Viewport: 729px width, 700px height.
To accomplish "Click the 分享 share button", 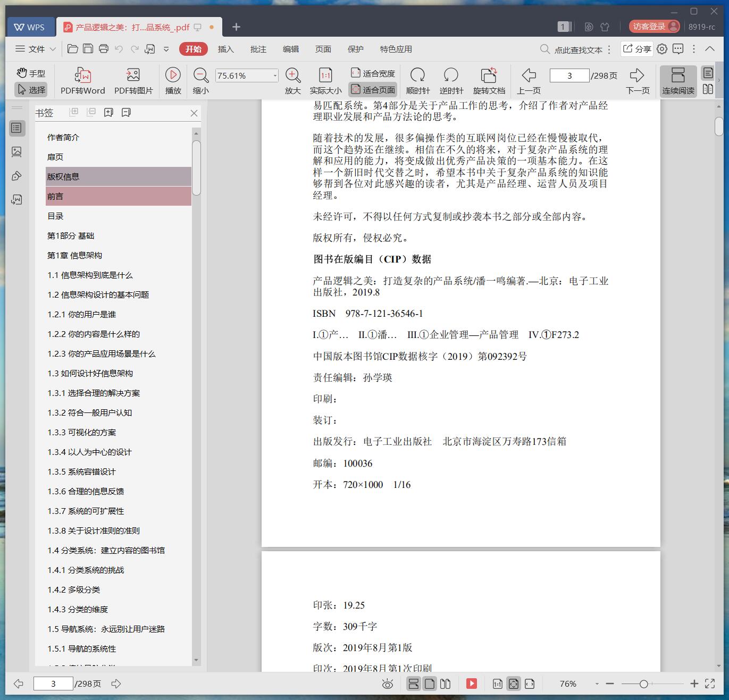I will (x=637, y=49).
